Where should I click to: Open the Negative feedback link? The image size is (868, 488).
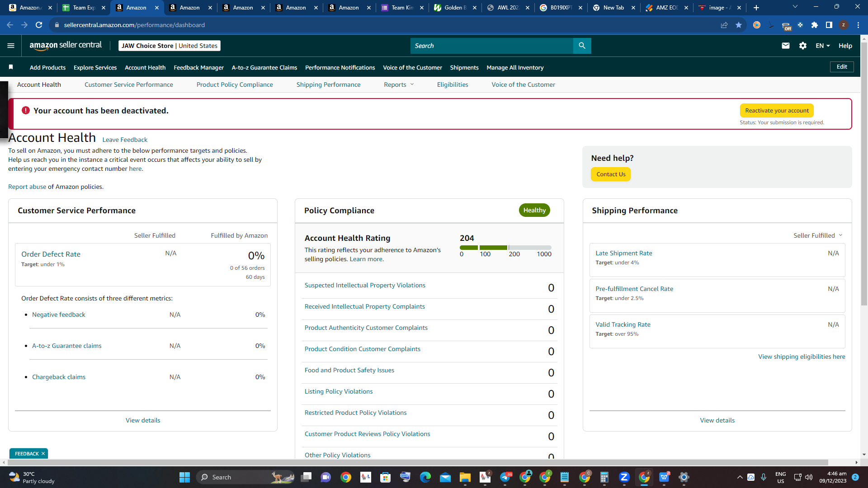59,314
